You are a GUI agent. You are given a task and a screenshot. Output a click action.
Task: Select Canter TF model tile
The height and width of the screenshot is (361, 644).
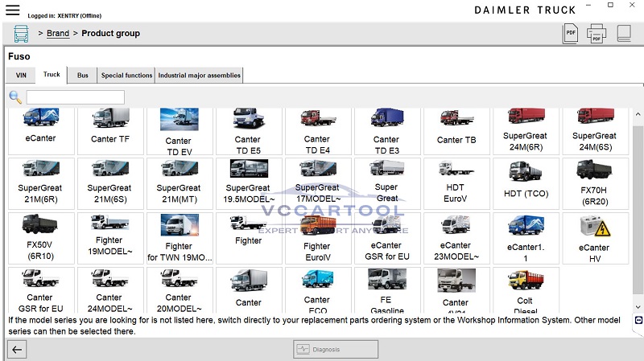[x=110, y=131]
